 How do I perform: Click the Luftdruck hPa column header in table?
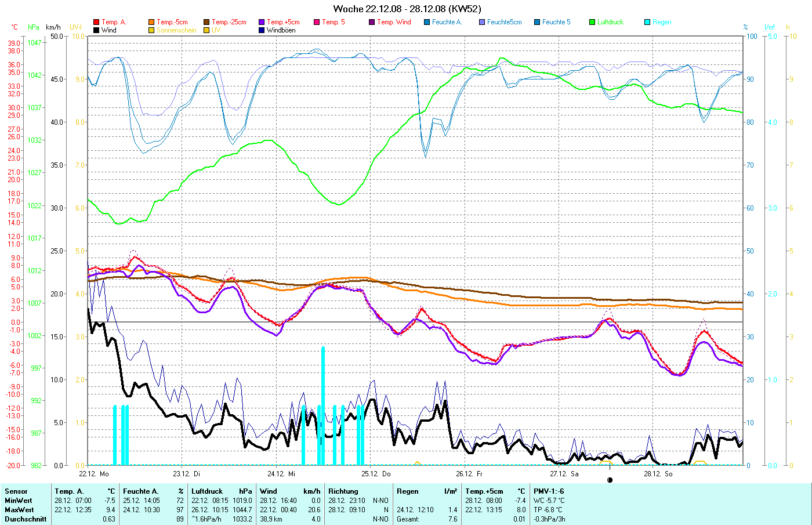[222, 491]
